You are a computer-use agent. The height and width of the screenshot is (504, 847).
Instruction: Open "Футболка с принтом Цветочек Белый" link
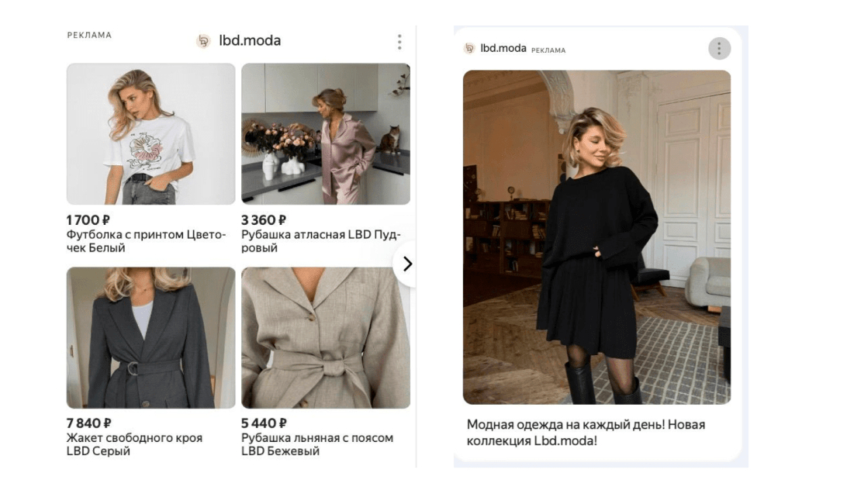click(x=146, y=241)
